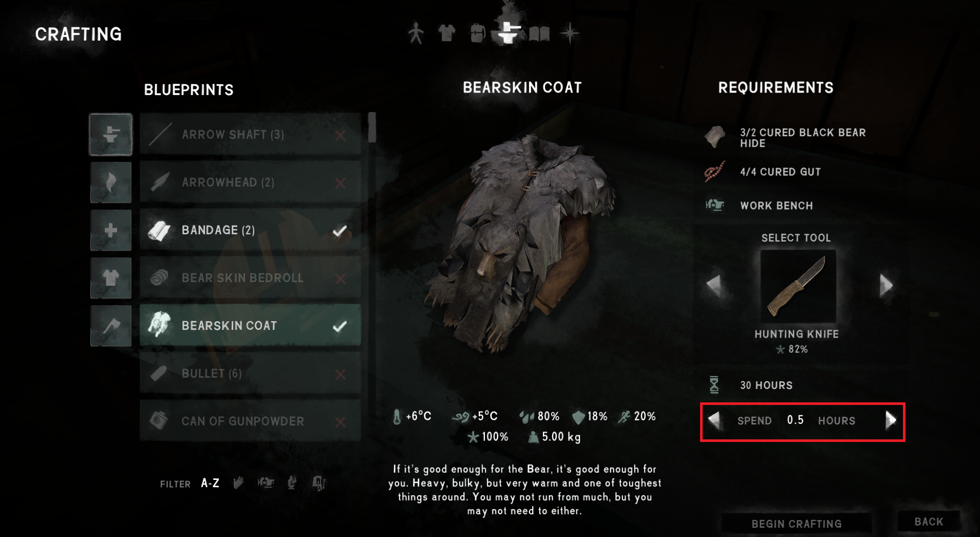Filter blueprints by workbench icon
The image size is (980, 537).
(x=266, y=483)
